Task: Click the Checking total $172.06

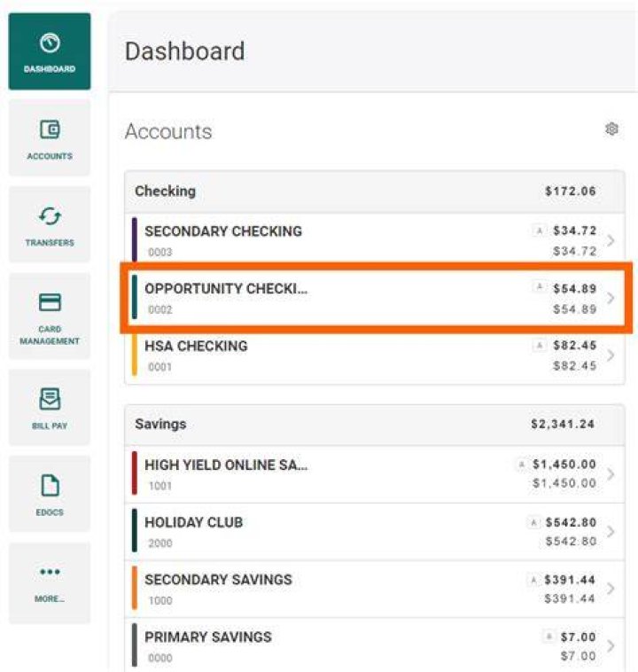Action: pyautogui.click(x=571, y=191)
